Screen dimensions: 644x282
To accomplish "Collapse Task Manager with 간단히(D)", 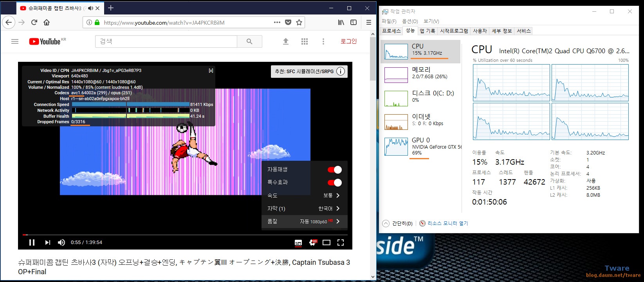I will (397, 223).
